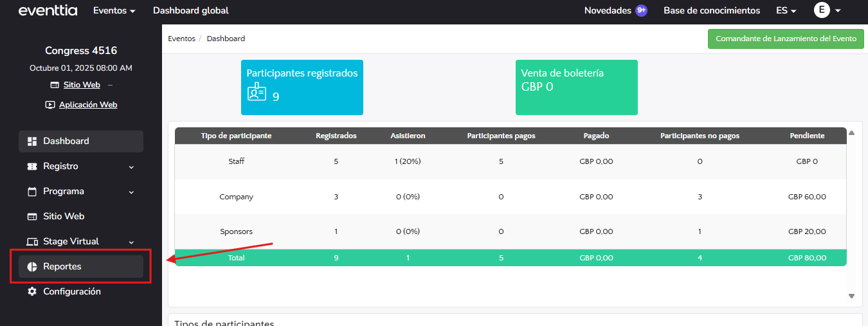The height and width of the screenshot is (326, 868).
Task: Open the Aplicación Web link
Action: (88, 105)
